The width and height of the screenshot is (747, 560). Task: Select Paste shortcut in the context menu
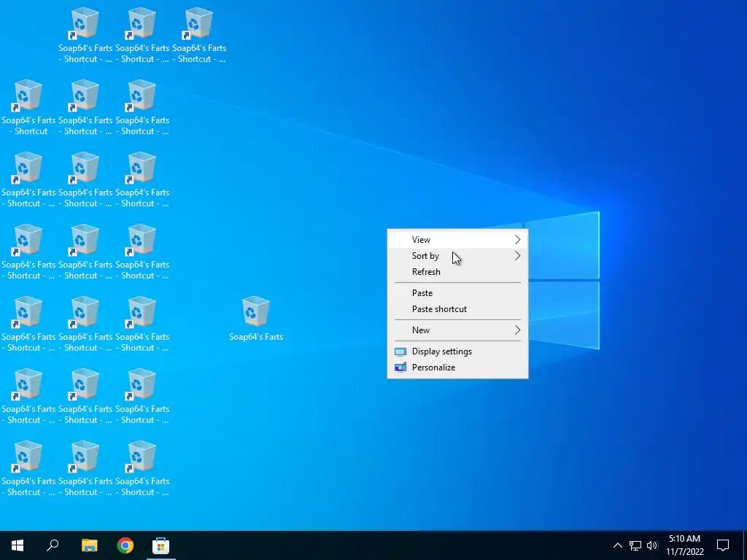(457, 309)
